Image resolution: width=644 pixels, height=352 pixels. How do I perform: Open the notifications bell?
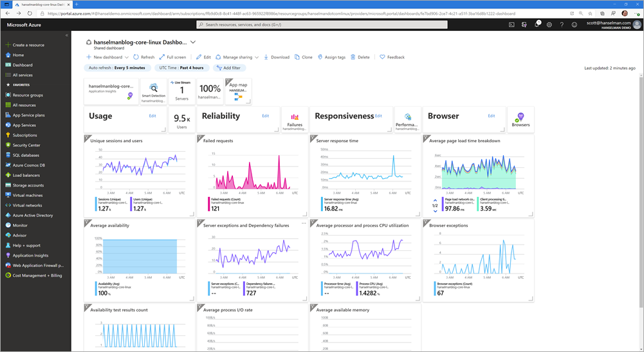coord(537,24)
